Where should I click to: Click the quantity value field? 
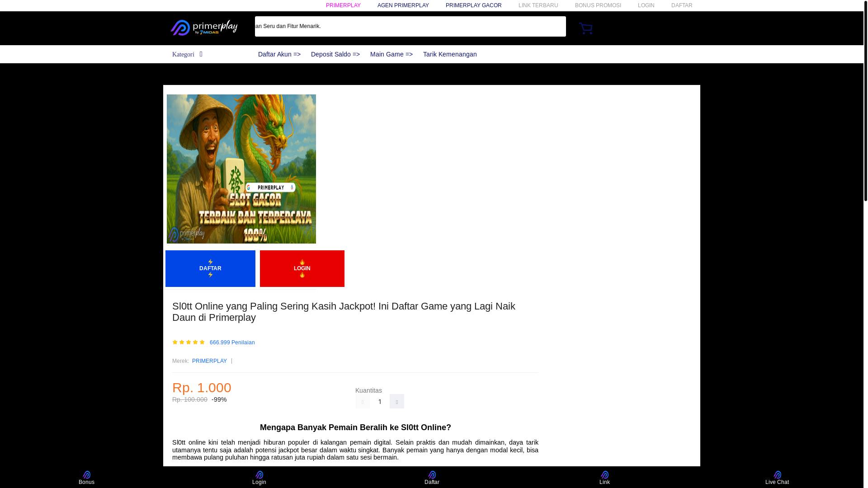(x=380, y=401)
